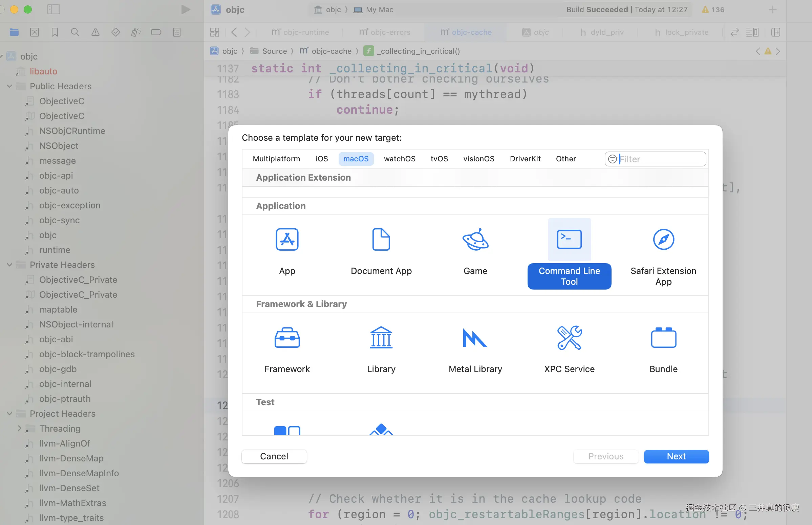Open the Filter options icon

pyautogui.click(x=613, y=159)
